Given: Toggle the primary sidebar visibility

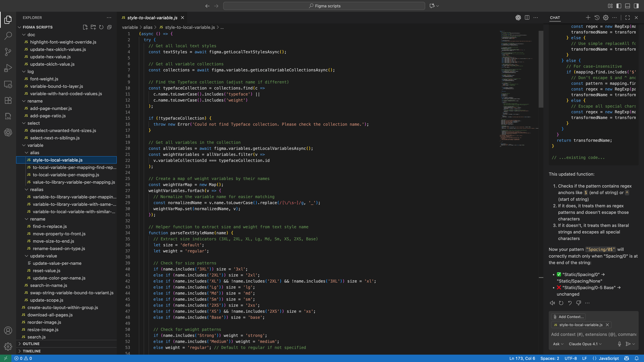Looking at the screenshot, I should point(619,6).
